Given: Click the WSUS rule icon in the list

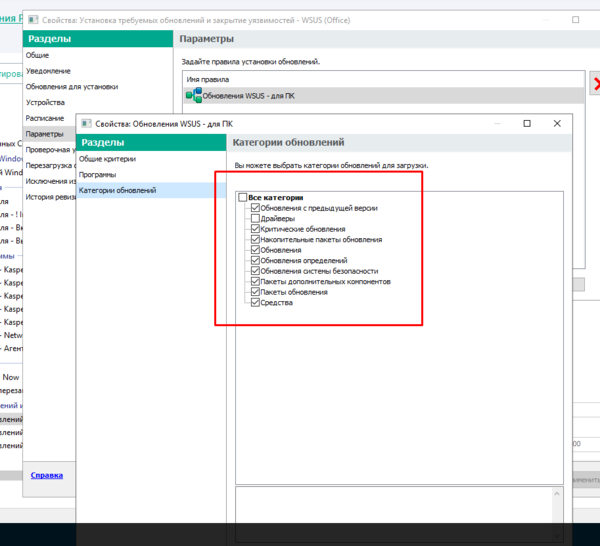Looking at the screenshot, I should (x=193, y=95).
